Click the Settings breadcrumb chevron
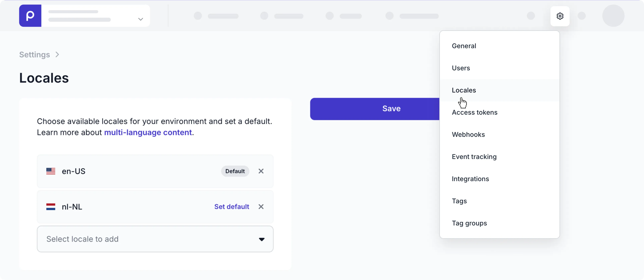The image size is (644, 280). 57,55
